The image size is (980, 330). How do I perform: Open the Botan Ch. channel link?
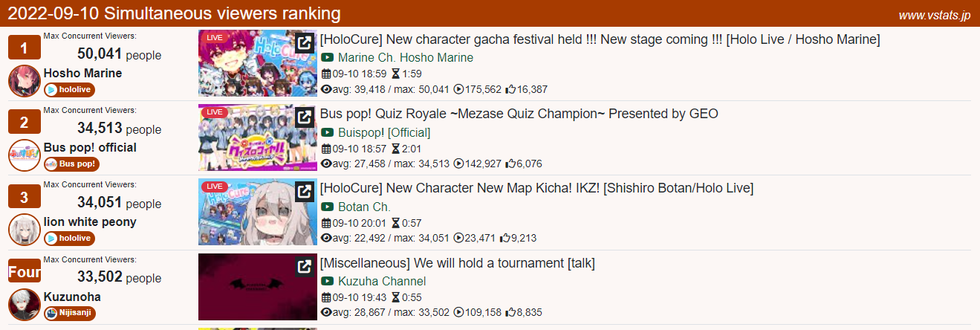(x=364, y=207)
